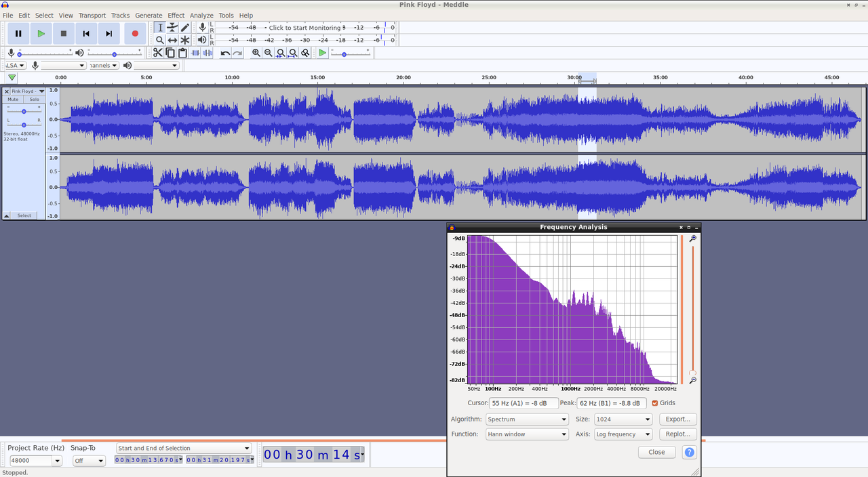Open the Pink Floyd track name menu
The width and height of the screenshot is (868, 477).
[28, 91]
